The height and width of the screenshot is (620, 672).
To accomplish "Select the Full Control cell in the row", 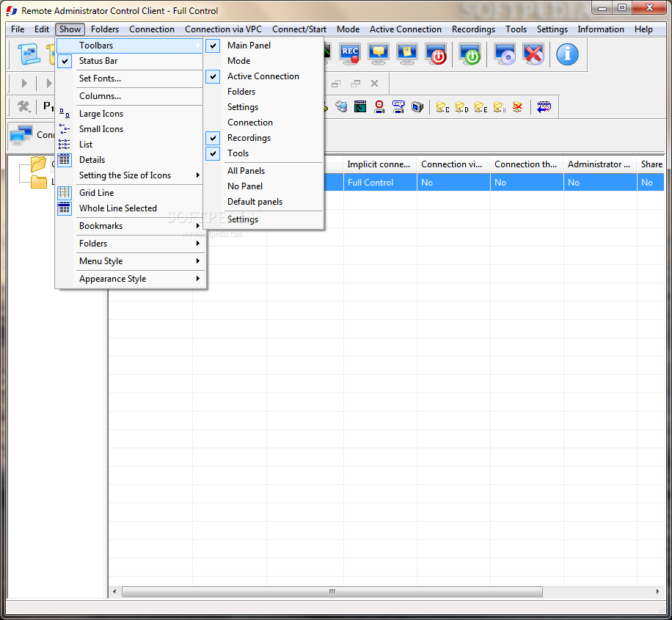I will pyautogui.click(x=380, y=183).
